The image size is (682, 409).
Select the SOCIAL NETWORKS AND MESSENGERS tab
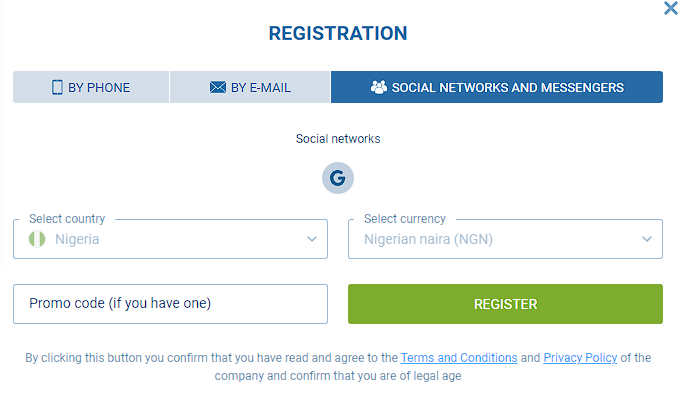[x=496, y=87]
